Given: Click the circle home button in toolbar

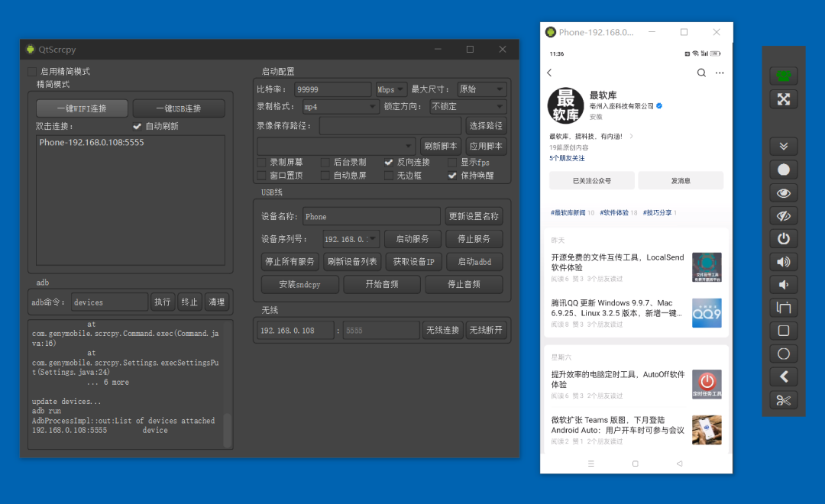Looking at the screenshot, I should pyautogui.click(x=783, y=354).
